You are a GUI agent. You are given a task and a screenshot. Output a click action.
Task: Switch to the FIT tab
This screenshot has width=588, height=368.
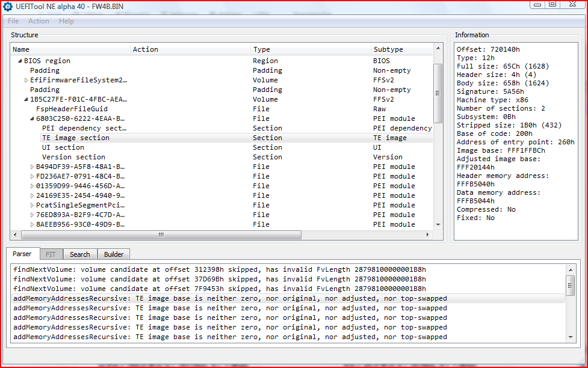(x=51, y=254)
